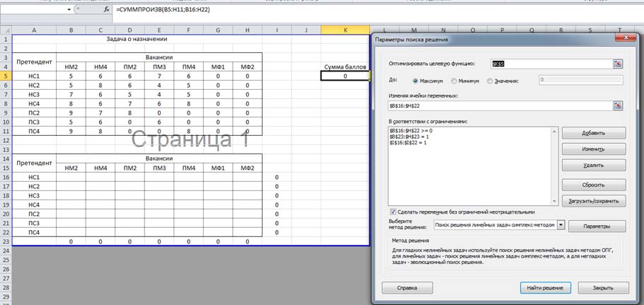Screen dimensions: 644x305
Task: Click the Справка help button
Action: (407, 288)
